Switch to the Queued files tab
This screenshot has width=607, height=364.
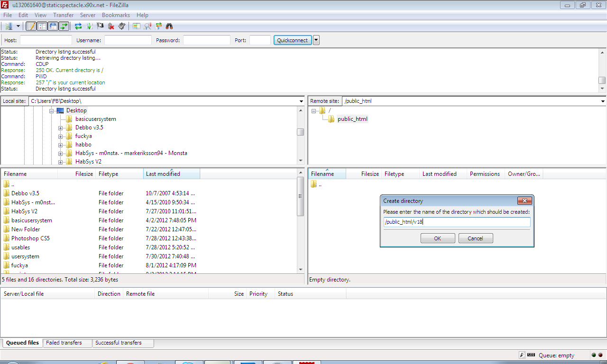22,343
